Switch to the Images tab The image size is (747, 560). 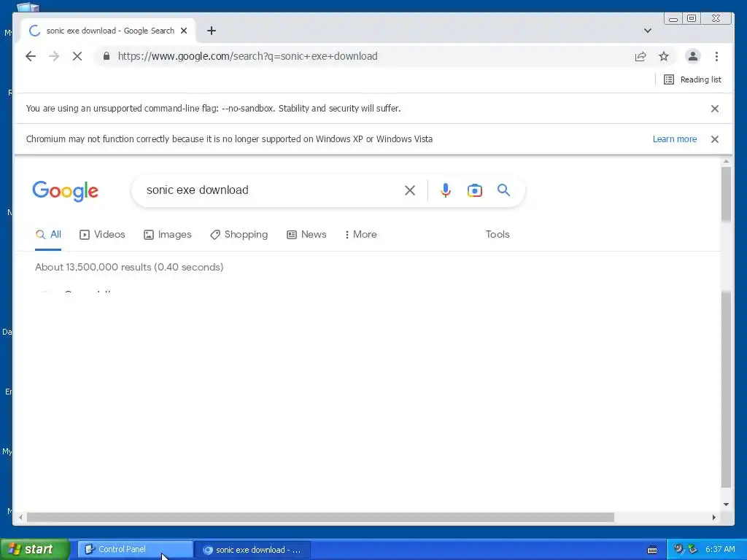(168, 234)
